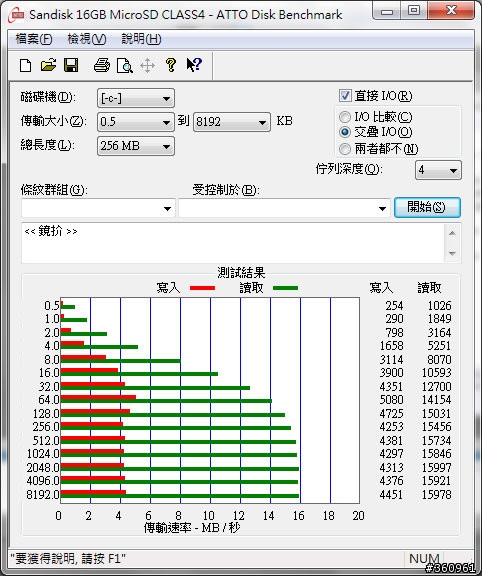Click the write value 254
Viewport: 482px width, 576px height.
click(x=394, y=306)
